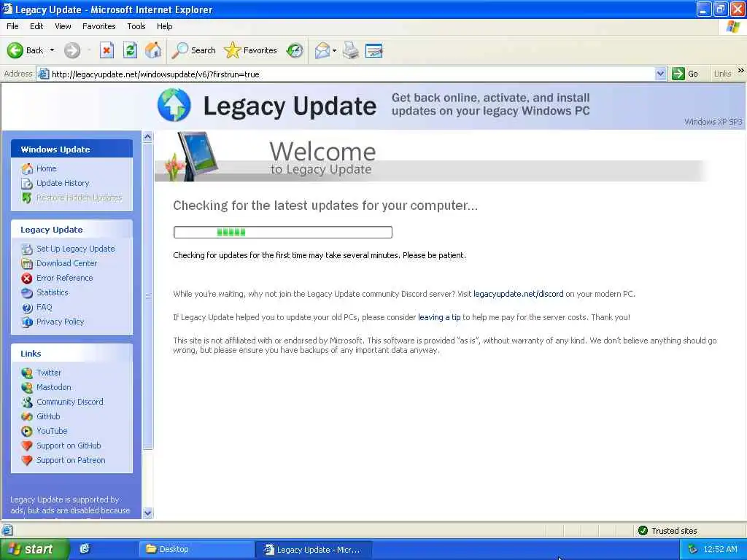747x560 pixels.
Task: Click the Home house icon in sidebar
Action: pos(27,168)
